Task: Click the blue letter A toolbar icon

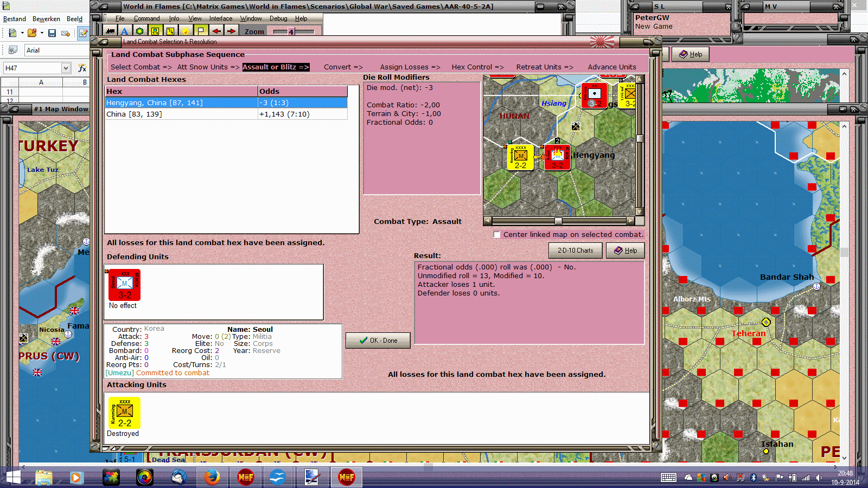Action: pyautogui.click(x=125, y=31)
